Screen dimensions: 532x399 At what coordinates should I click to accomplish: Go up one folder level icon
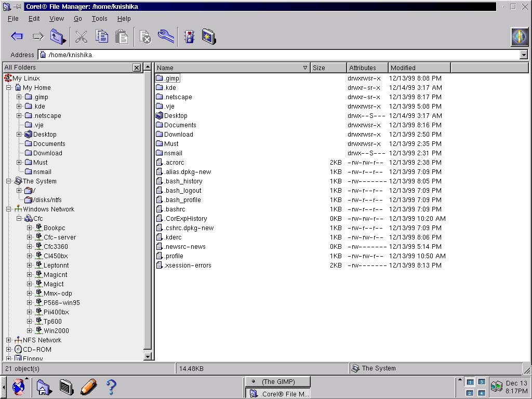[x=58, y=36]
